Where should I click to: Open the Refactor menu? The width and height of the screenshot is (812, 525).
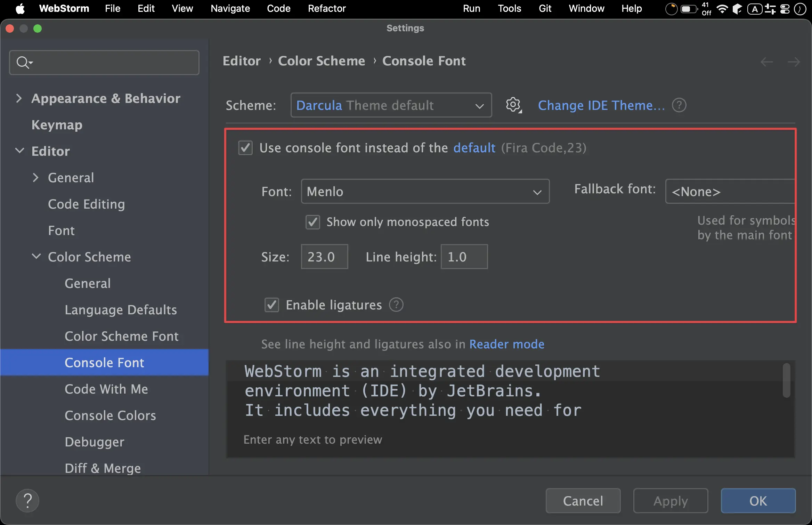(326, 8)
